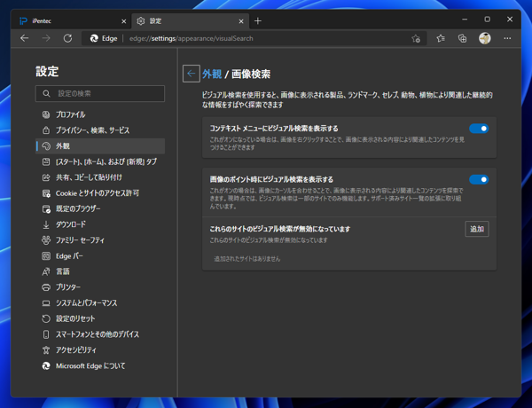Open プリンター settings section

click(x=100, y=287)
